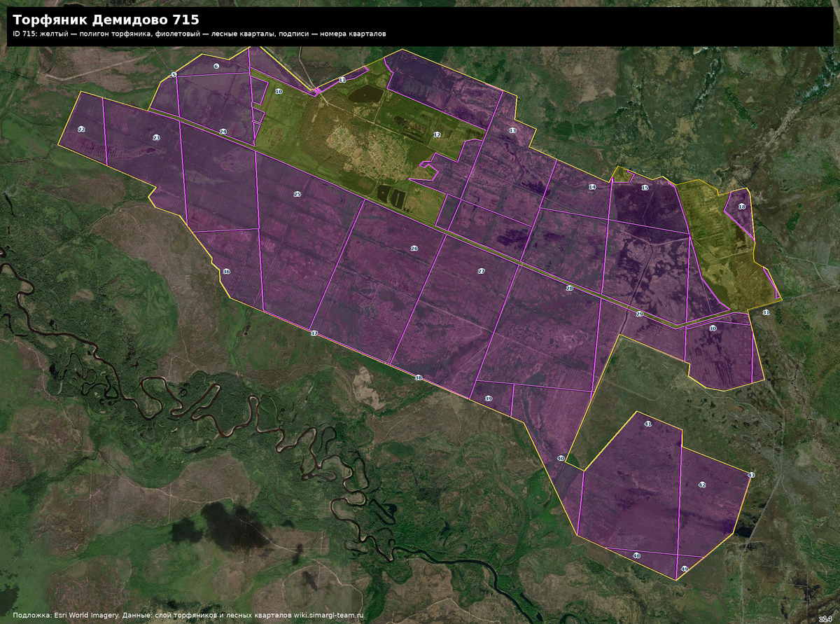Screen dimensions: 840x624
Task: Select forest quarter label 40
Action: tap(561, 458)
